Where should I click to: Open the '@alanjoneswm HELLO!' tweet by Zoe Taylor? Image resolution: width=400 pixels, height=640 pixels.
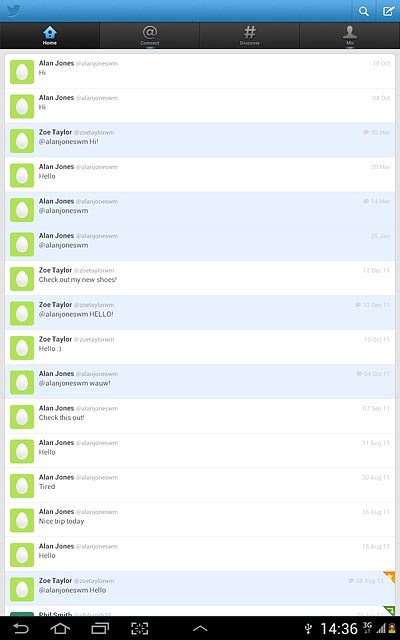[x=200, y=313]
